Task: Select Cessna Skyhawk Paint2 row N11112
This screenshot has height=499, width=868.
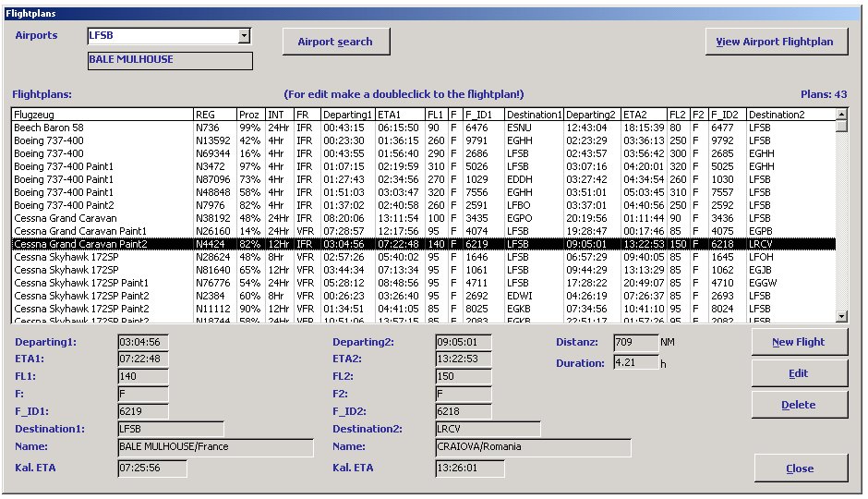Action: coord(424,309)
